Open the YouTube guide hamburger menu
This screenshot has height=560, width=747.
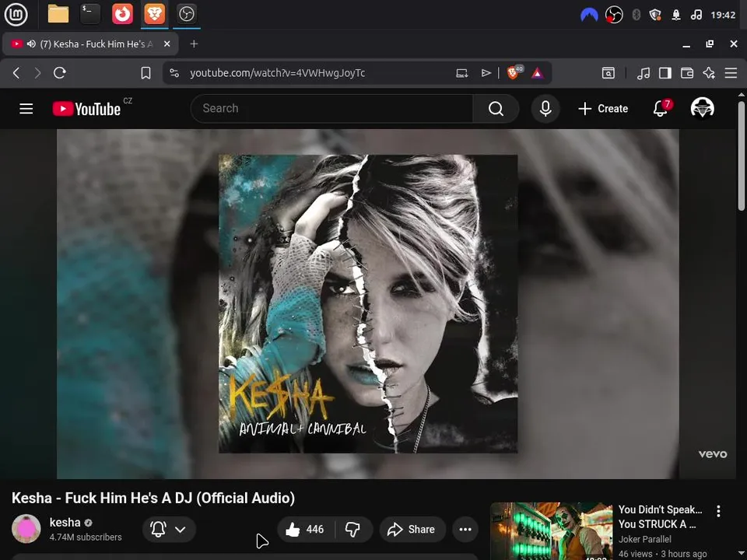26,109
